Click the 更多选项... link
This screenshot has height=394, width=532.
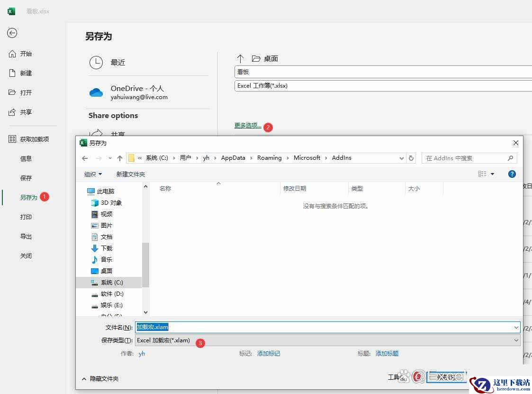coord(248,126)
